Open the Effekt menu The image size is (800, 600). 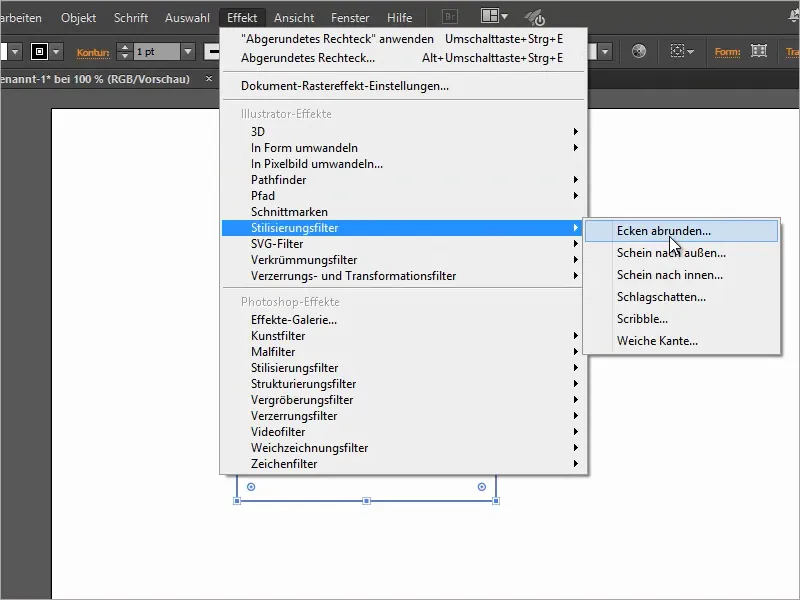[x=242, y=18]
